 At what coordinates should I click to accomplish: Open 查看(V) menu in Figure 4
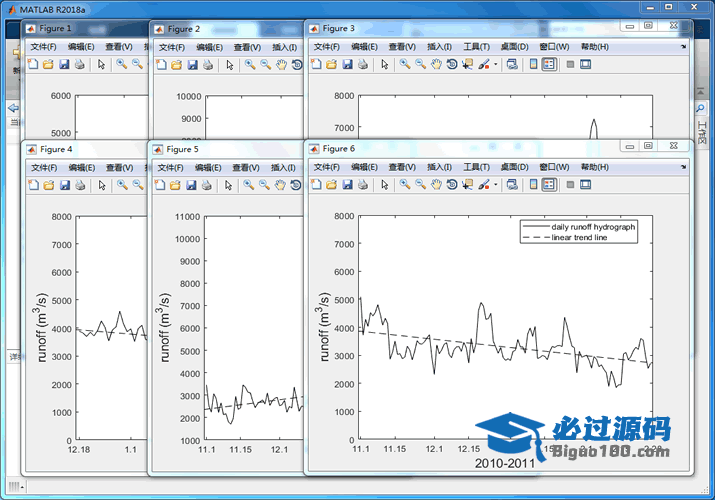[119, 168]
